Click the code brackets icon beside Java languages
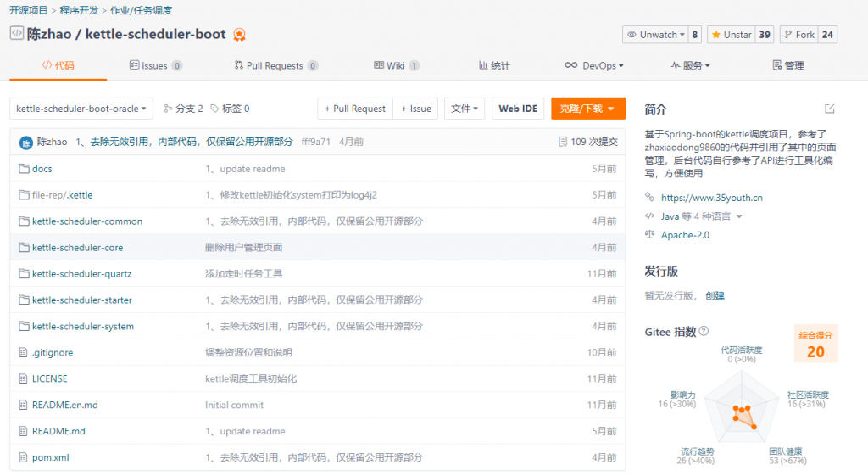Screen dimensions: 868x476 click(650, 216)
